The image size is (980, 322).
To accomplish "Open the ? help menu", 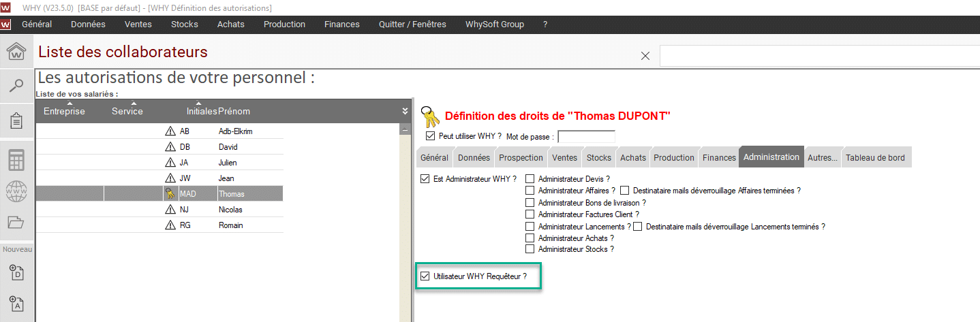I will [x=545, y=24].
